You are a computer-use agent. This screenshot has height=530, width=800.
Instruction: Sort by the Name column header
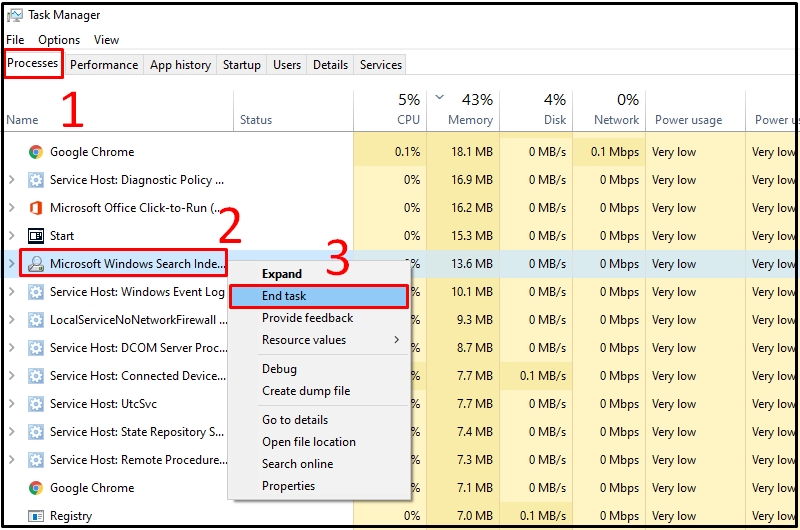tap(119, 111)
